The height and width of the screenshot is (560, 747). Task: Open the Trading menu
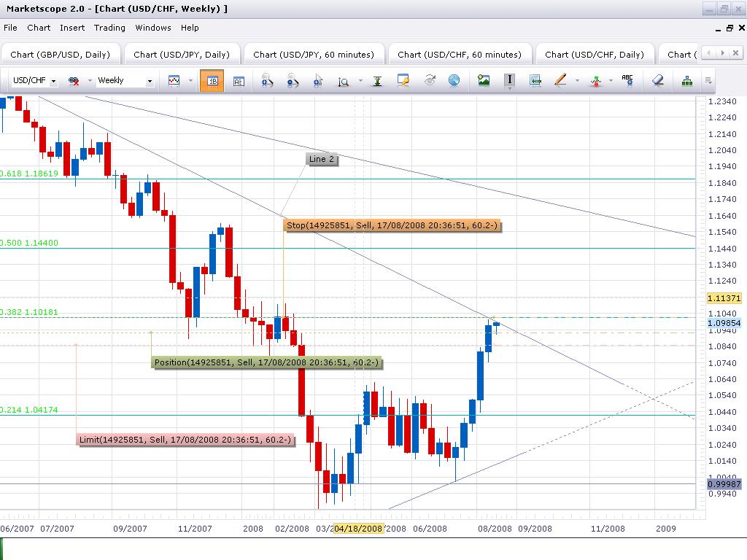coord(109,28)
